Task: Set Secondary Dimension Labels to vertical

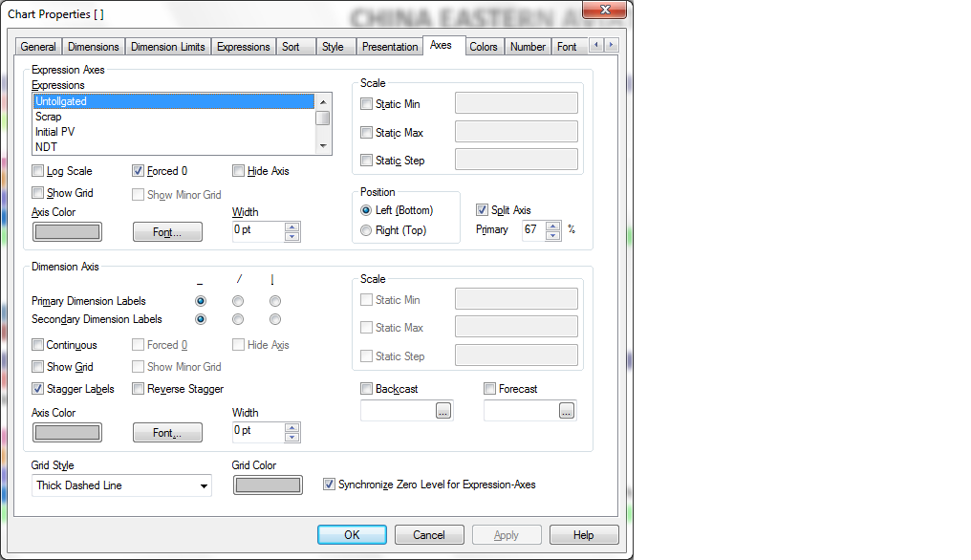Action: pyautogui.click(x=275, y=319)
